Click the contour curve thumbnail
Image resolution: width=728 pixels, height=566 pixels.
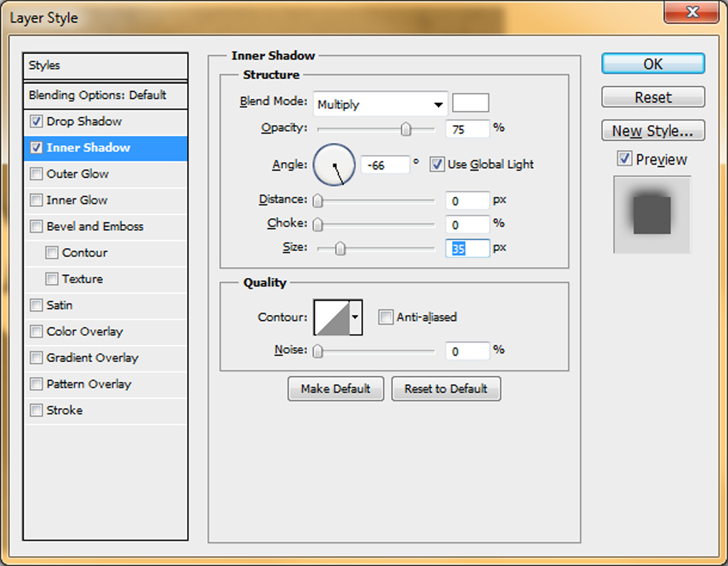[332, 317]
